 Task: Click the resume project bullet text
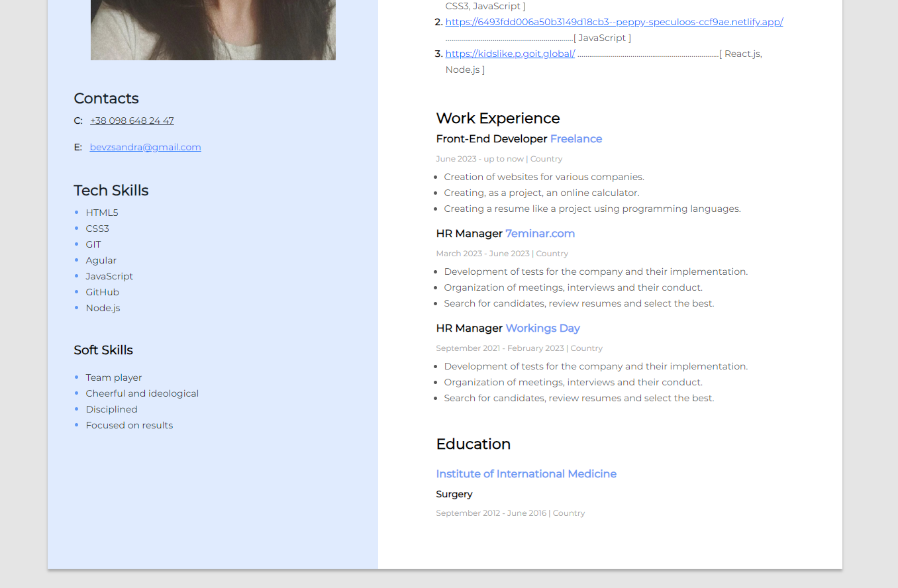[x=592, y=209]
